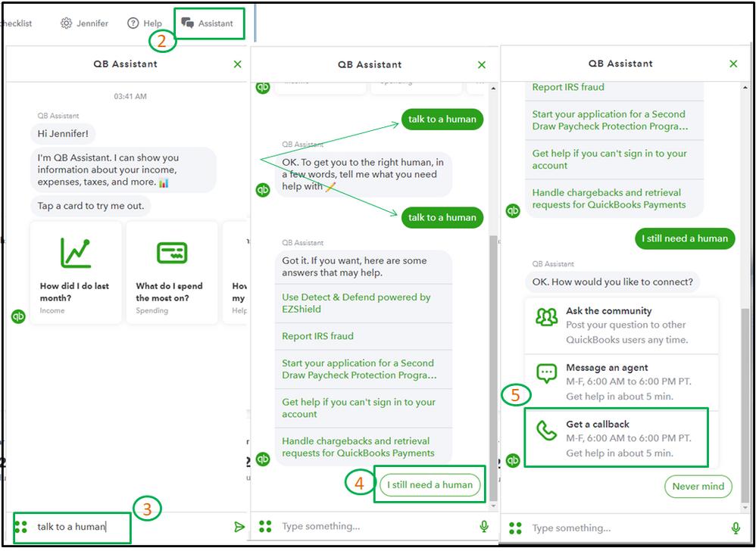Viewport: 756px width, 551px height.
Task: Click 'OK. How would you like to connect?' message
Action: pyautogui.click(x=612, y=282)
